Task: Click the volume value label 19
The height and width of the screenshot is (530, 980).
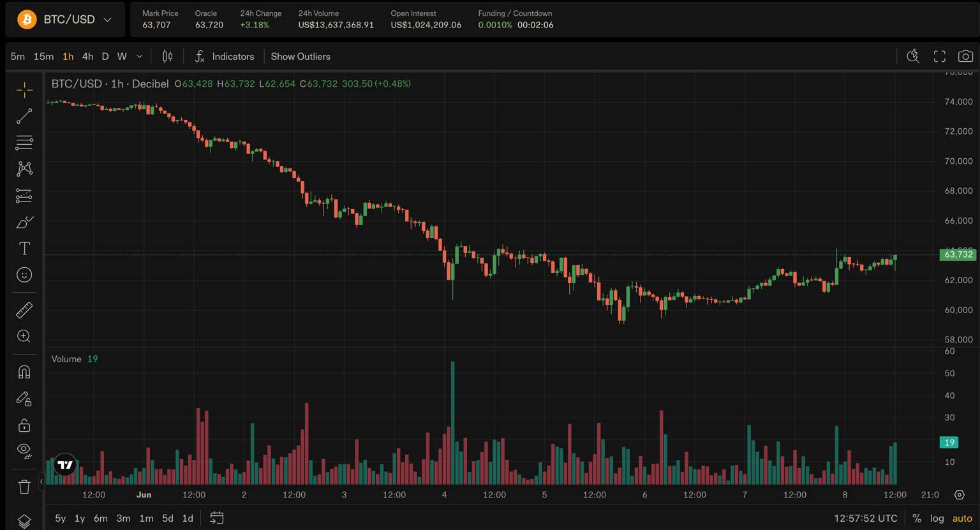Action: click(x=949, y=442)
